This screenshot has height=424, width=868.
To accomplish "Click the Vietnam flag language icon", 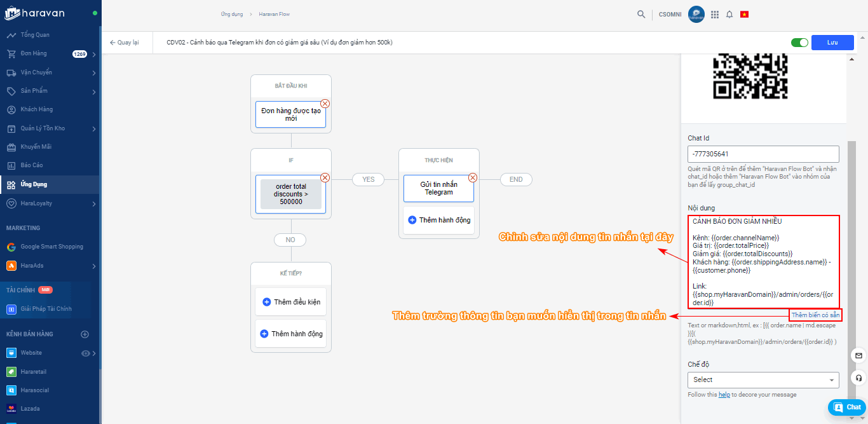I will click(744, 14).
